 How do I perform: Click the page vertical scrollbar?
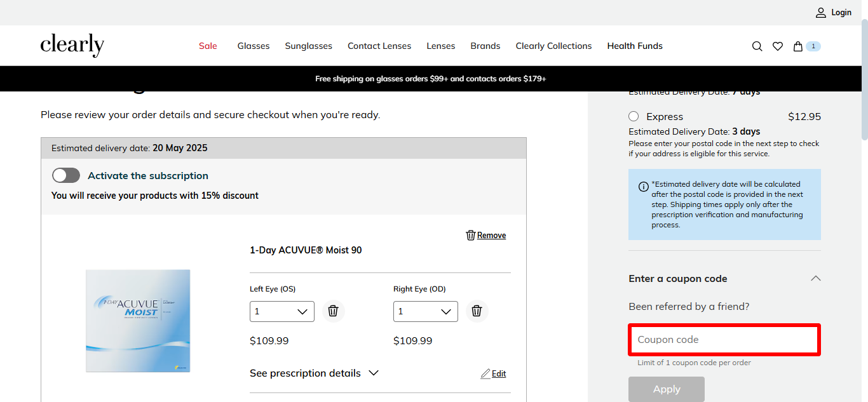coord(864,79)
